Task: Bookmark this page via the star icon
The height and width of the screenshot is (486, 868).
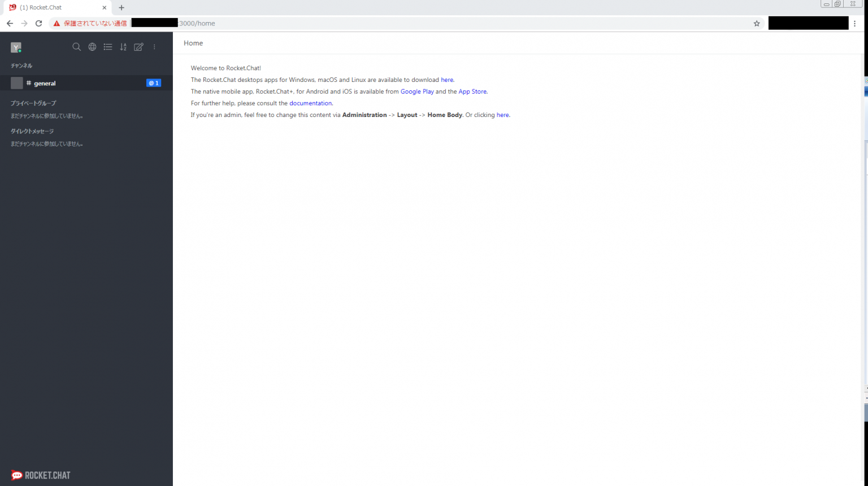Action: click(x=757, y=23)
